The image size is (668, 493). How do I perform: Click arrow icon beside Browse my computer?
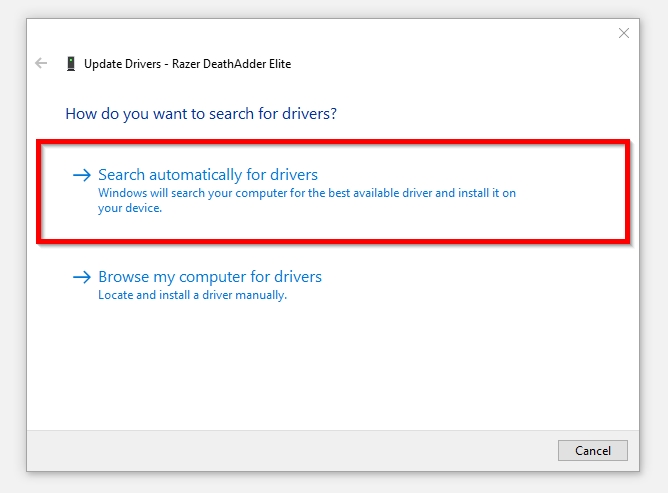(82, 277)
